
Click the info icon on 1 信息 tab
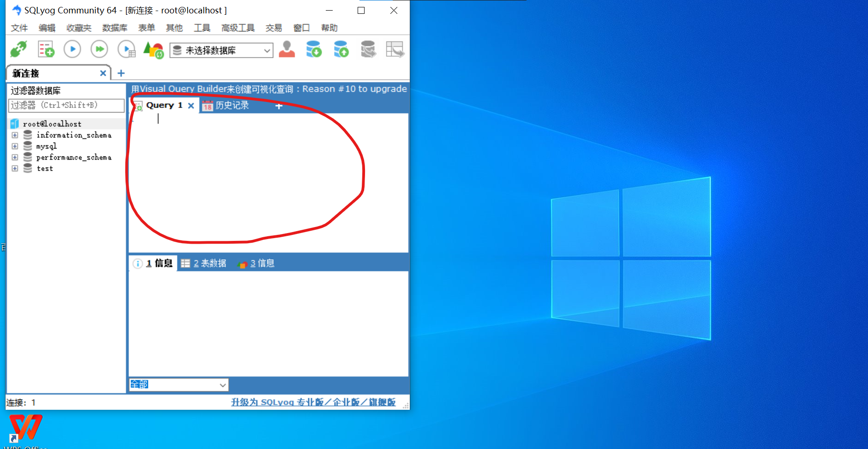(138, 263)
